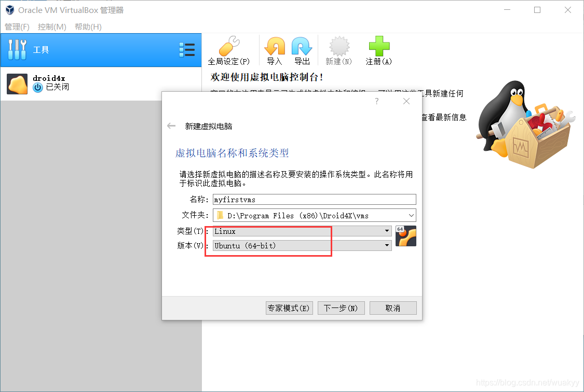Viewport: 584px width, 392px height.
Task: Open the Version (版本) Ubuntu dropdown
Action: tap(302, 245)
